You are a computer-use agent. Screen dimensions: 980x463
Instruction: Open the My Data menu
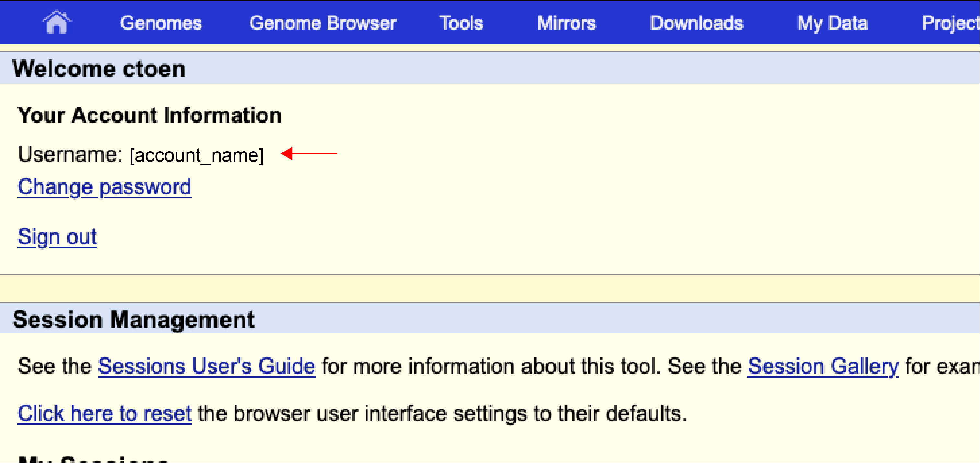point(832,23)
